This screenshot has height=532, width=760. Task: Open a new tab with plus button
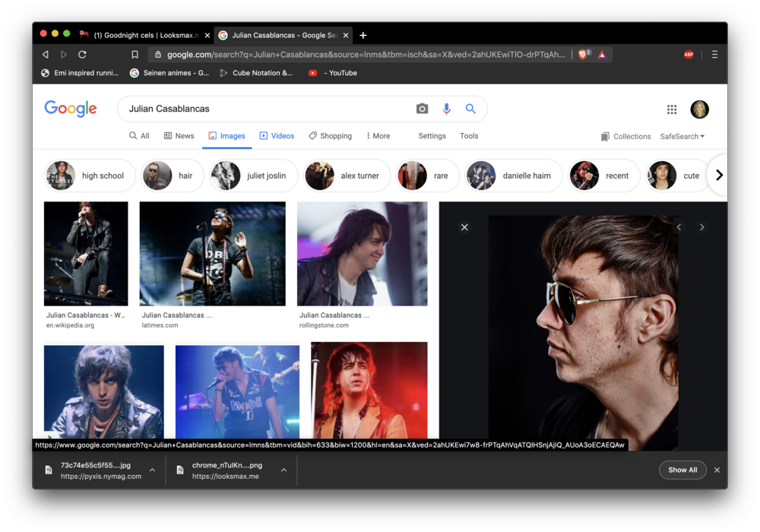[363, 36]
